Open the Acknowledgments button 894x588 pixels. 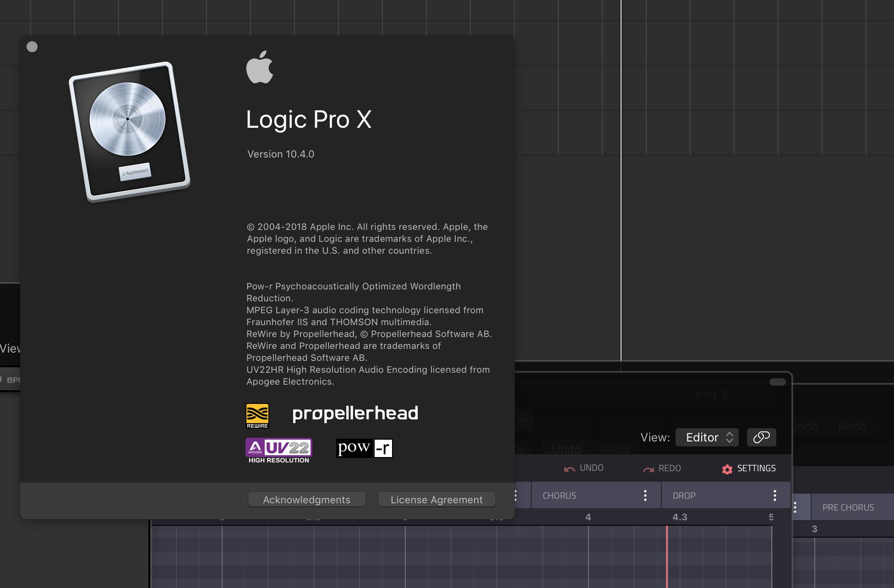pos(306,500)
